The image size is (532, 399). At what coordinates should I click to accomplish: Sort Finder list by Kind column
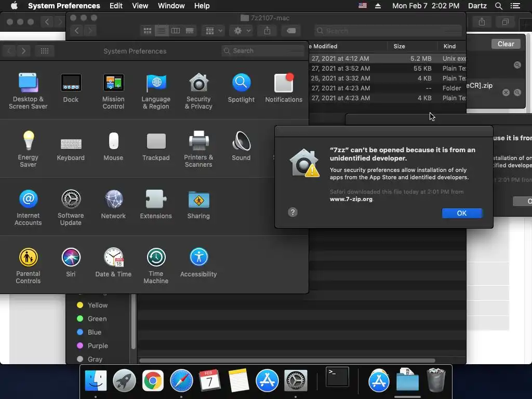click(452, 46)
